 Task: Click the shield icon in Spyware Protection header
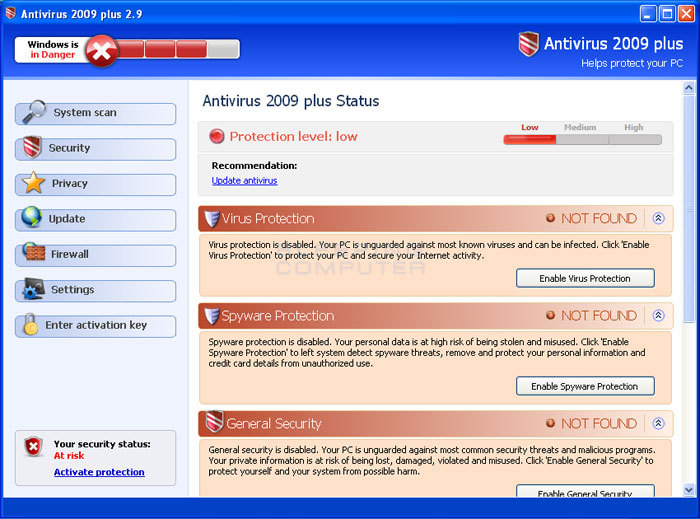212,316
